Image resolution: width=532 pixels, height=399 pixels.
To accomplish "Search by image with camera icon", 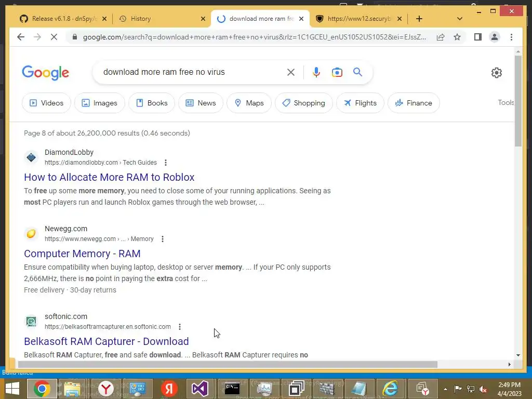I will 337,72.
